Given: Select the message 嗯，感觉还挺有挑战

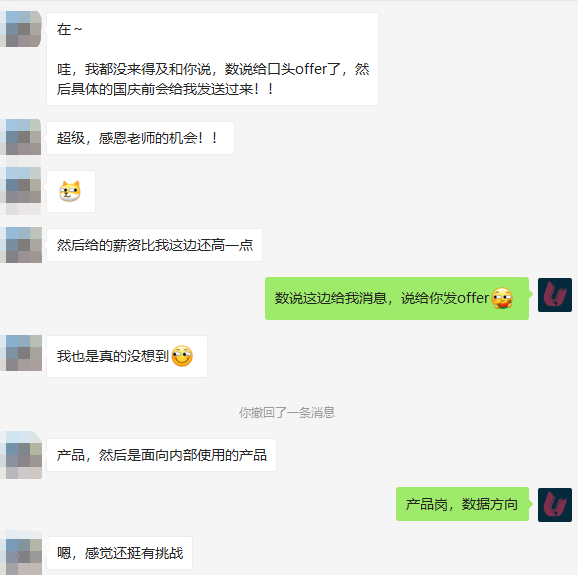Looking at the screenshot, I should click(119, 553).
